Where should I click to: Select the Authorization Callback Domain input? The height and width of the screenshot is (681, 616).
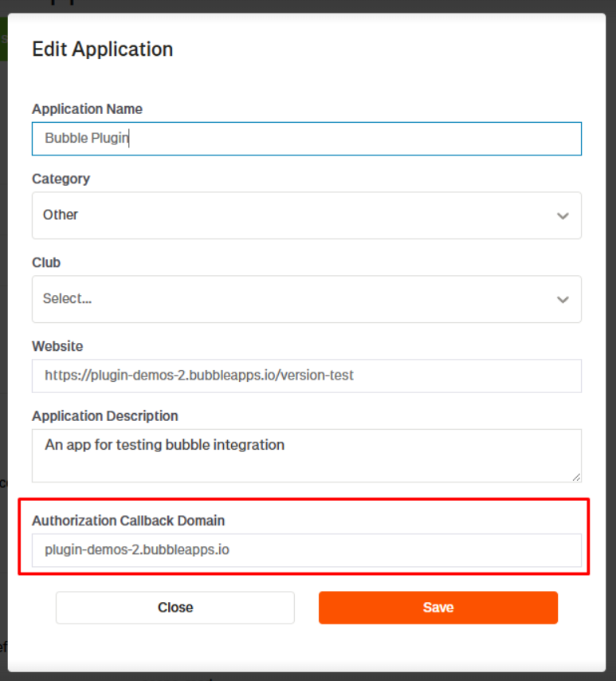(306, 550)
